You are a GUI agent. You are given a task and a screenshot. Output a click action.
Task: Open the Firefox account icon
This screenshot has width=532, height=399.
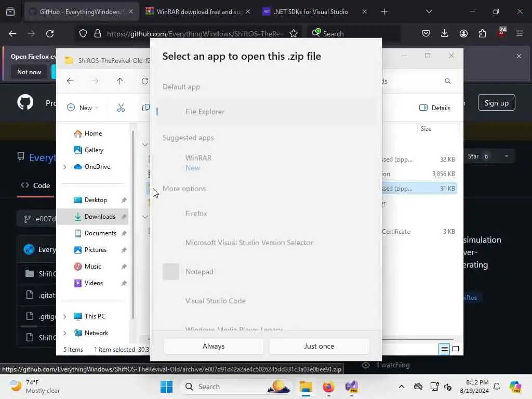pos(463,34)
